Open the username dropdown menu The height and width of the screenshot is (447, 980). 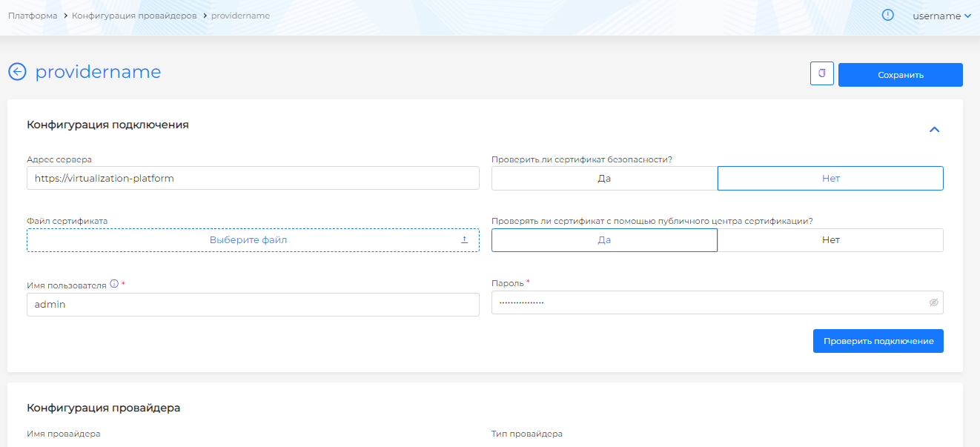(941, 16)
